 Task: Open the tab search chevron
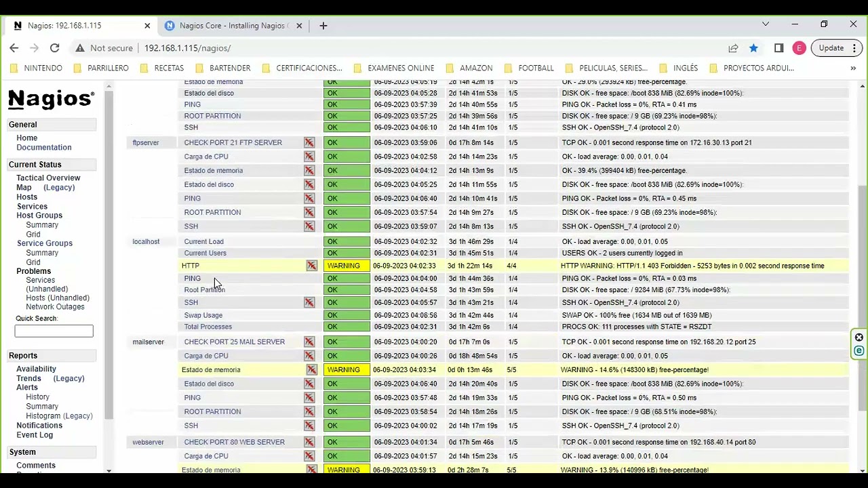point(766,24)
